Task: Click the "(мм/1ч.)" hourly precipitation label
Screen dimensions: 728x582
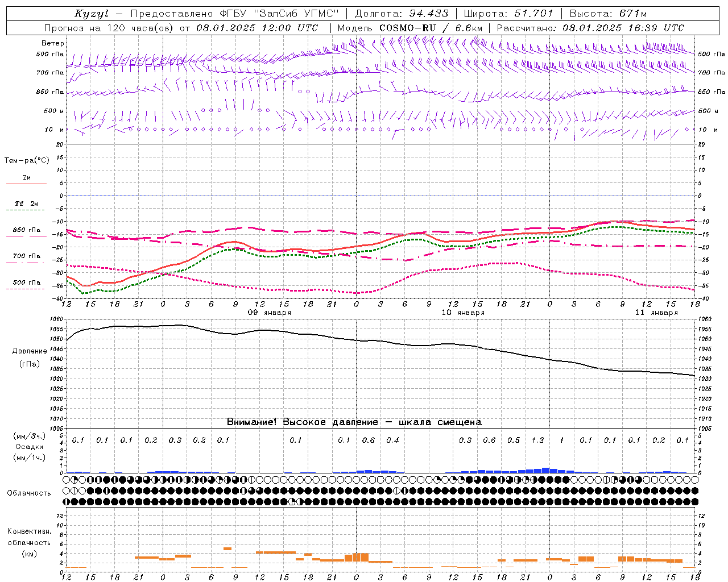Action: [30, 458]
